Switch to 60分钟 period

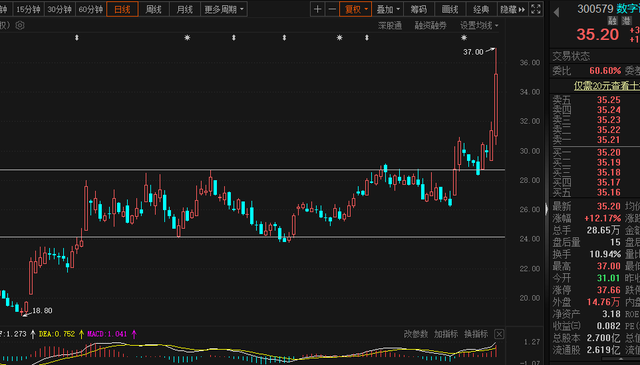[90, 9]
